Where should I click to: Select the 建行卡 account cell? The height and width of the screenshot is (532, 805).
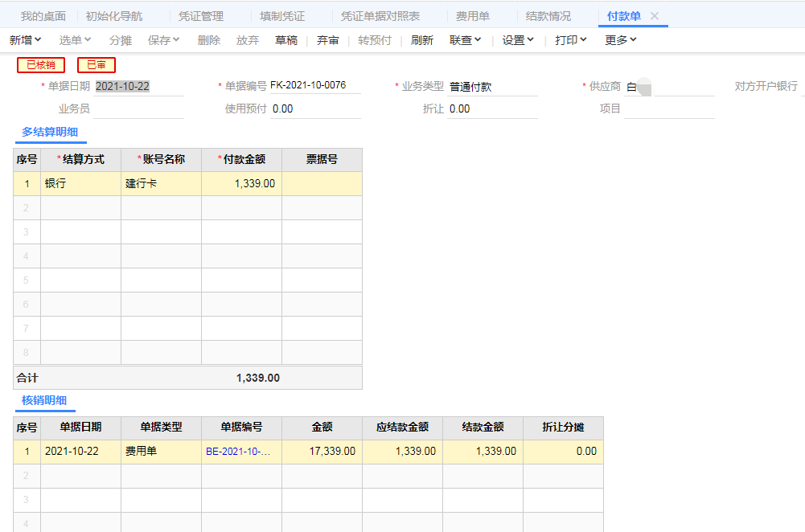click(x=161, y=184)
